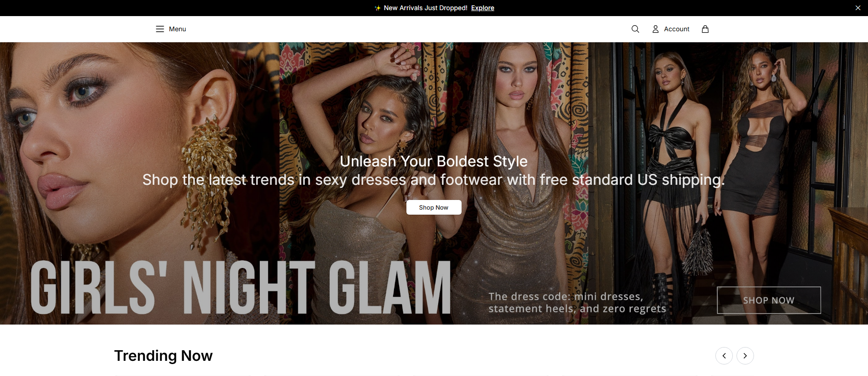Follow the Explore link in announcement bar
The width and height of the screenshot is (868, 376).
pyautogui.click(x=483, y=8)
